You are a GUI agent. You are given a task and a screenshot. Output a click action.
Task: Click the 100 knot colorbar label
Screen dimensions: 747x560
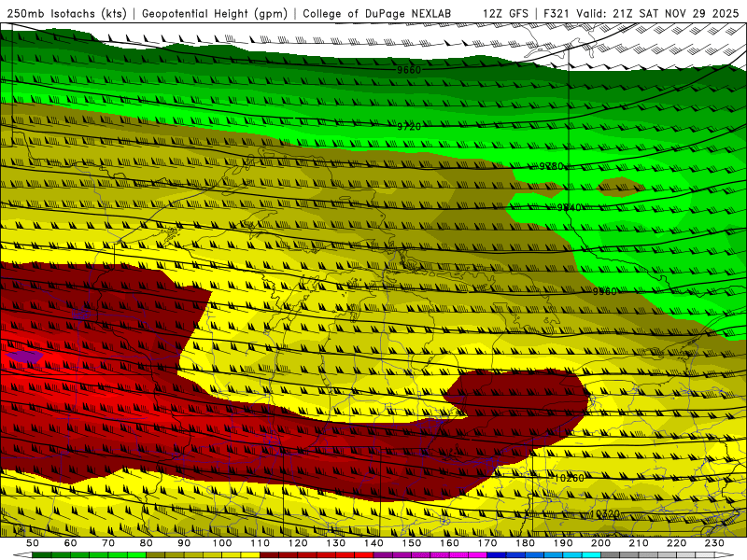pos(222,543)
